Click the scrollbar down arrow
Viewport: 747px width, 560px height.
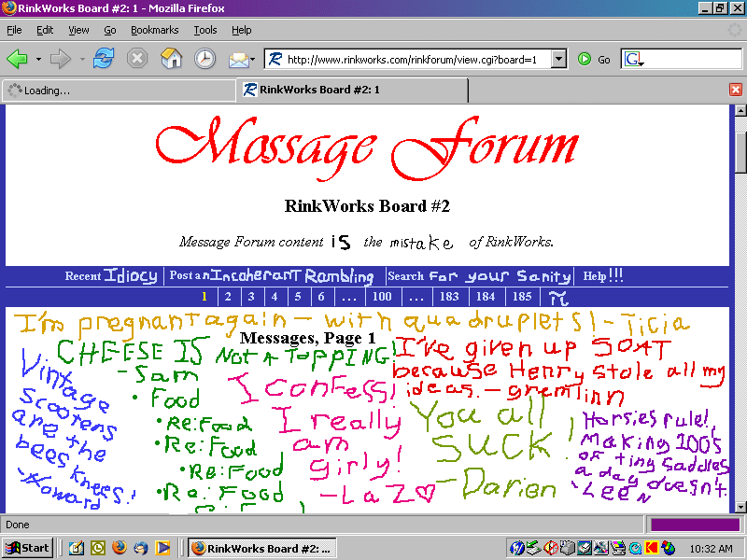[x=740, y=507]
